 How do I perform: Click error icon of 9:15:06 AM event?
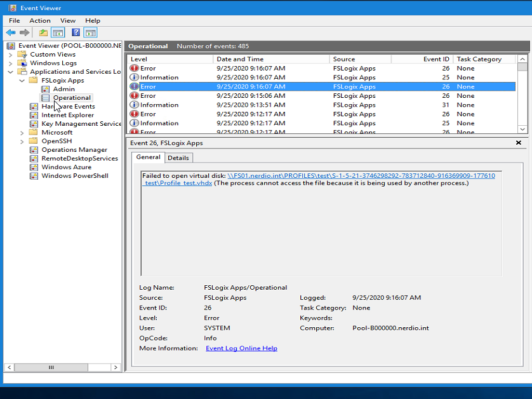135,96
